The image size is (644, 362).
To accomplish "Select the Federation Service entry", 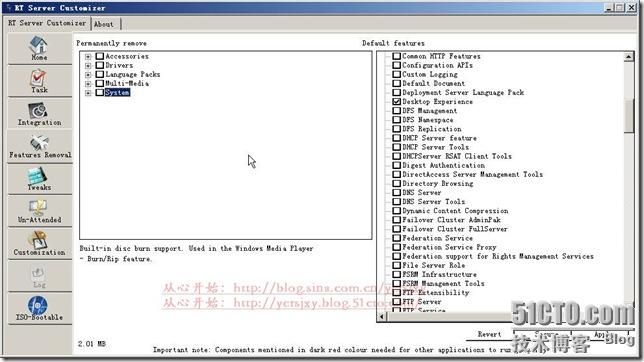I will [437, 238].
